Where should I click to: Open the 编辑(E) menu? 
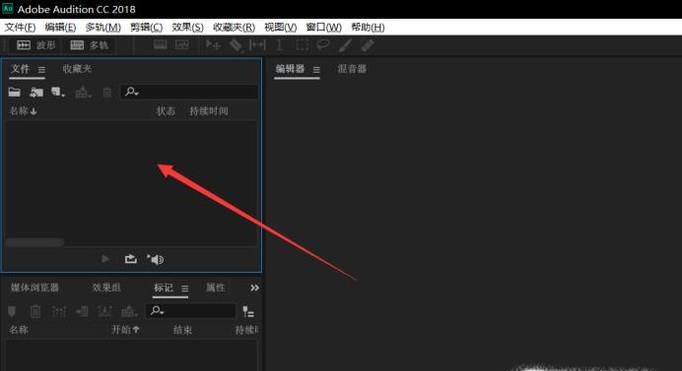[x=60, y=27]
